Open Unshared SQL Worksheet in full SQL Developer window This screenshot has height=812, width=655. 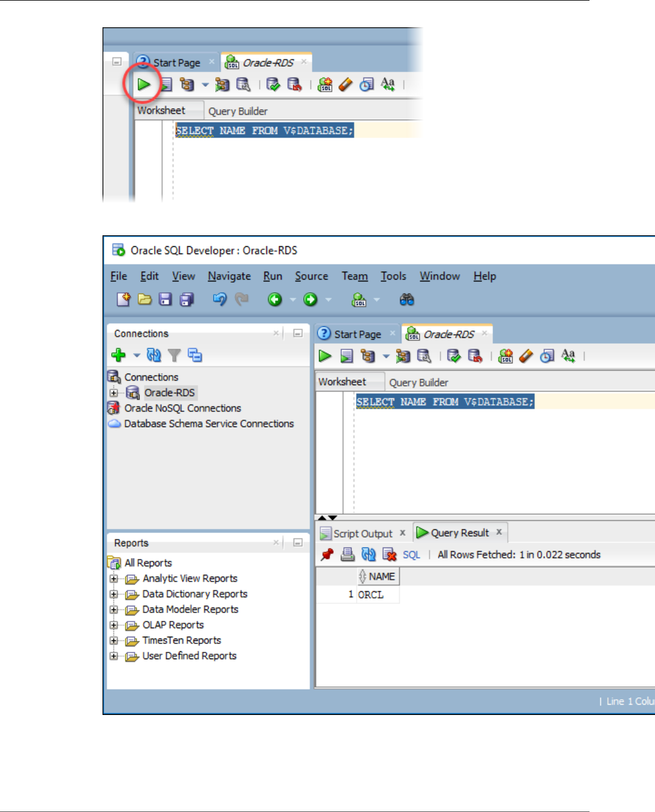coord(505,356)
